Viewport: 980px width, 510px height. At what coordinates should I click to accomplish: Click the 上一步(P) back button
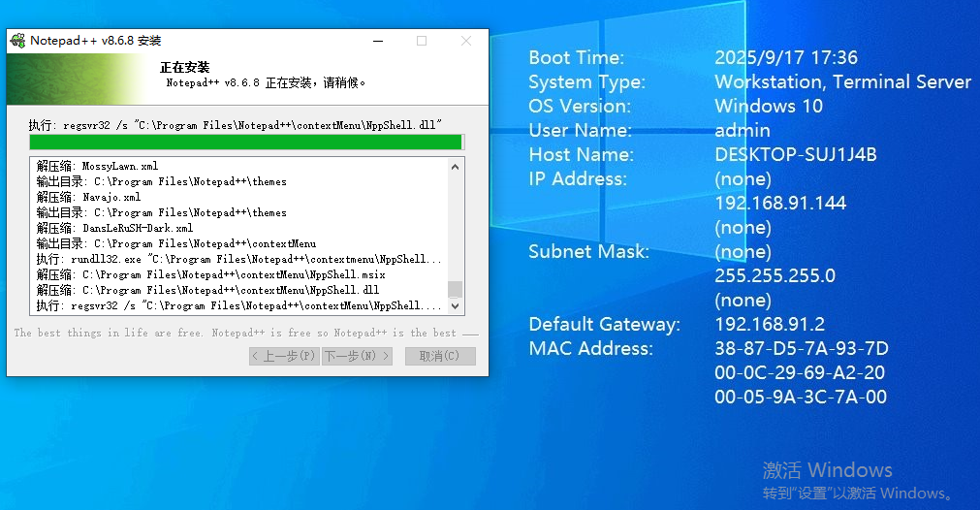click(283, 356)
